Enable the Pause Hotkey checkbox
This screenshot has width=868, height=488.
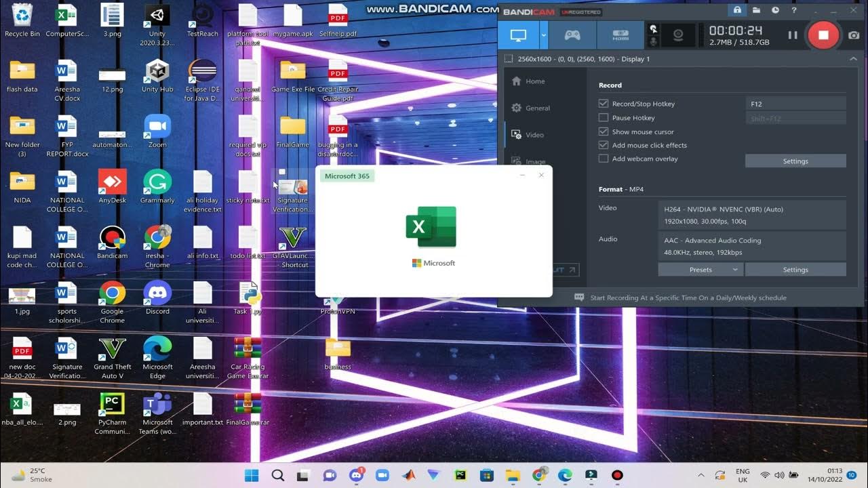(x=604, y=118)
